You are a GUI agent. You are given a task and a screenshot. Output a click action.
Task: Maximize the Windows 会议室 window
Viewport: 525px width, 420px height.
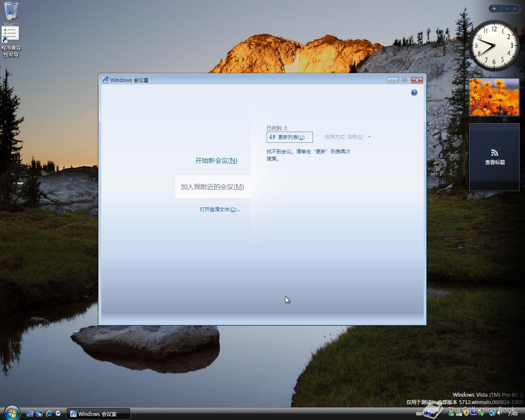(x=404, y=80)
